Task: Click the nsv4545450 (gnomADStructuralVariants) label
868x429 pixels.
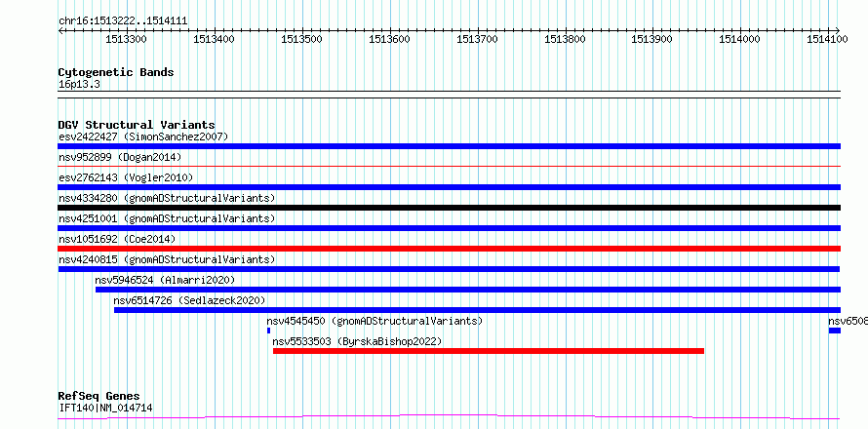Action: [x=375, y=321]
